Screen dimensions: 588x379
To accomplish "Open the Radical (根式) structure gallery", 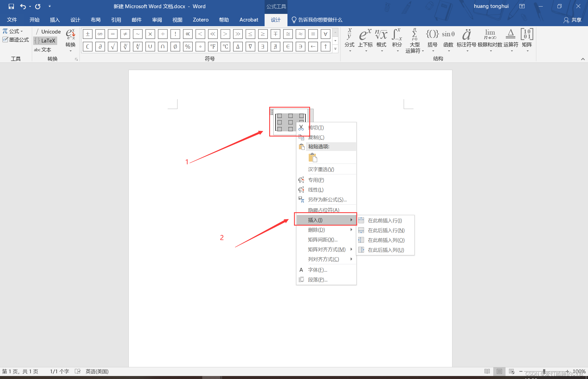I will 381,40.
